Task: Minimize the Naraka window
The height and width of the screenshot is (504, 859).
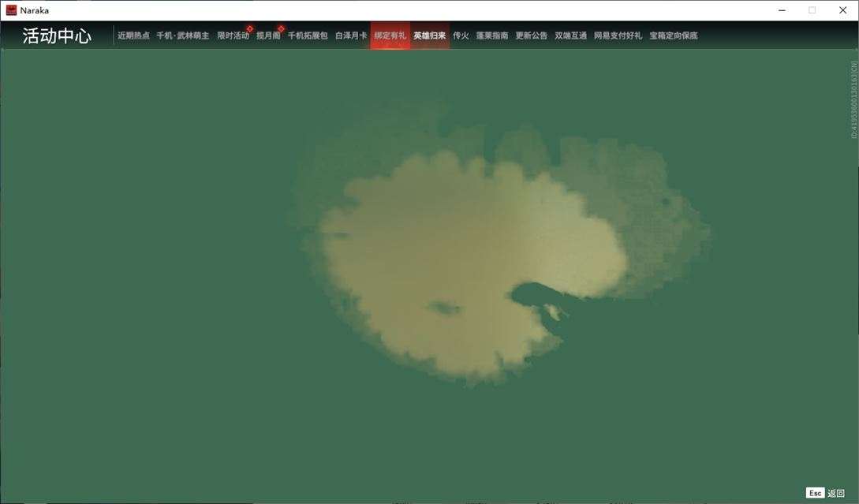Action: (782, 10)
